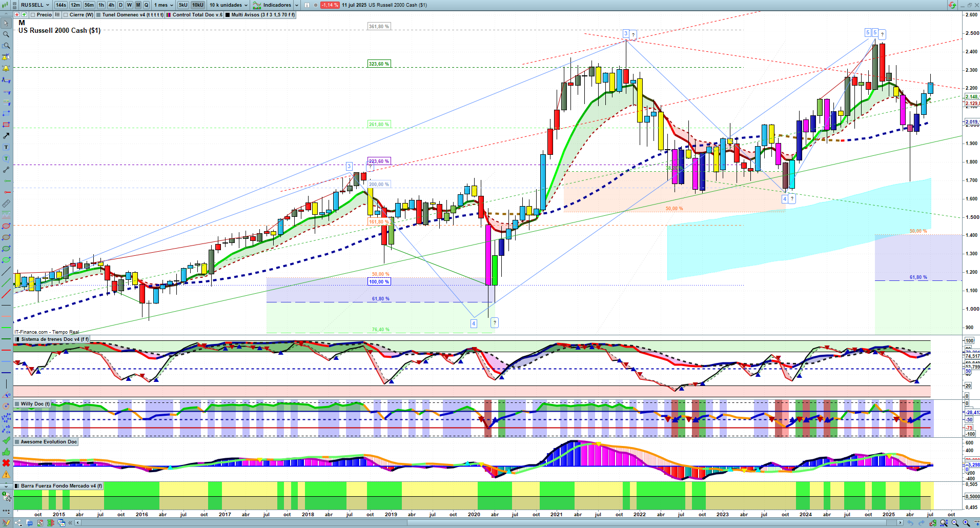This screenshot has height=528, width=980.
Task: Click the candlestick chart style icon top-left
Action: pos(6,5)
